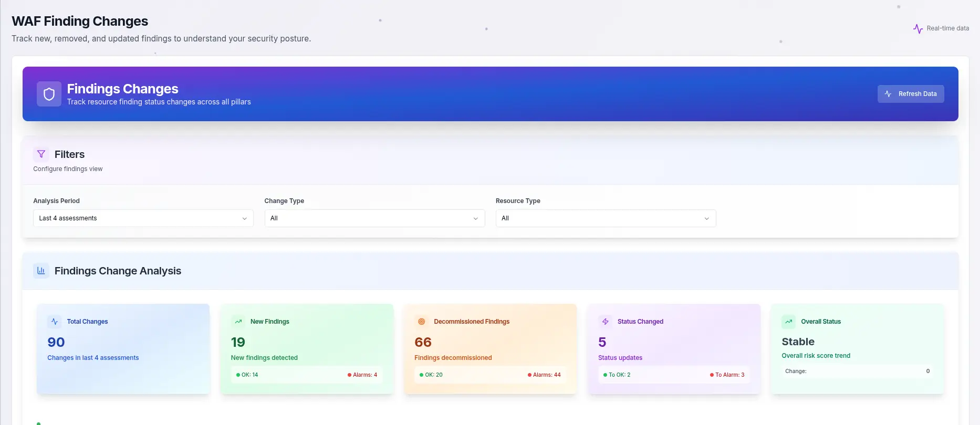Click the target icon on Decommissioned Findings card
The height and width of the screenshot is (425, 980).
(x=421, y=322)
